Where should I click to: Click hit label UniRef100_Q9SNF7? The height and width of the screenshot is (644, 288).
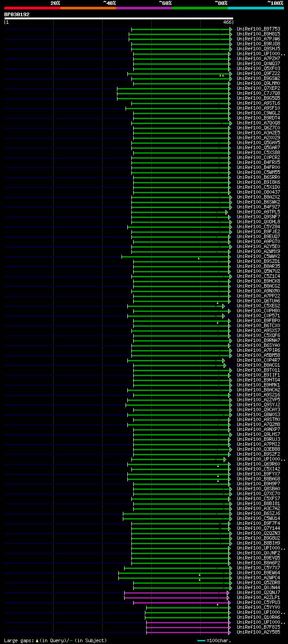258,217
